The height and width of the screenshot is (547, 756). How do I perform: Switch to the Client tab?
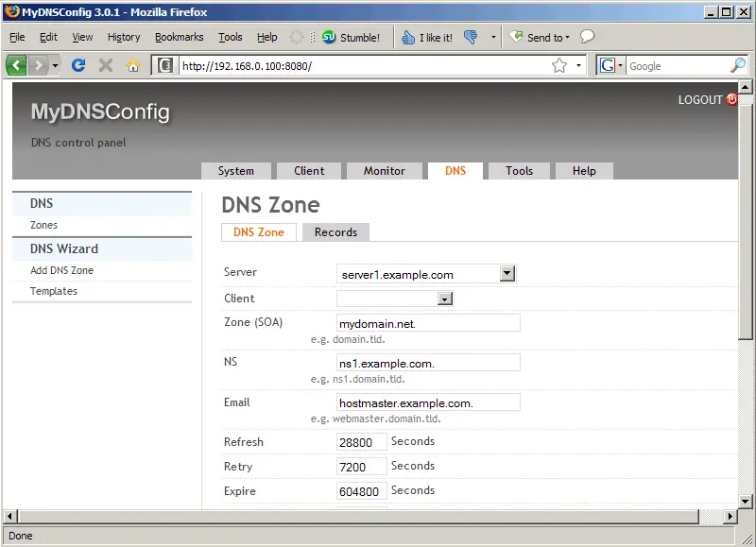(x=309, y=171)
